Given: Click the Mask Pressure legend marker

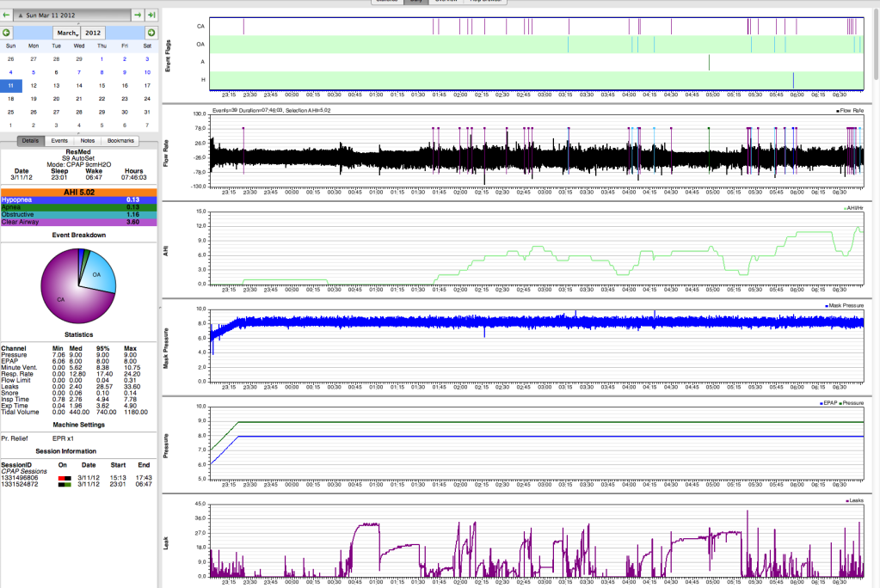Looking at the screenshot, I should (x=824, y=305).
